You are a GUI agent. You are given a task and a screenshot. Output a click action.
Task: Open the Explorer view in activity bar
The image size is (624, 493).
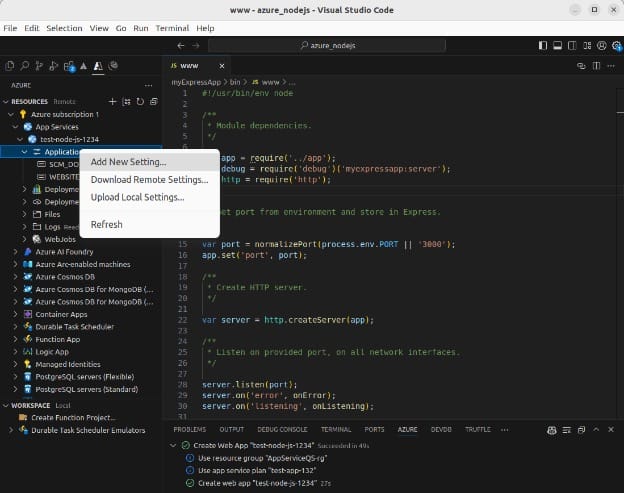click(10, 66)
